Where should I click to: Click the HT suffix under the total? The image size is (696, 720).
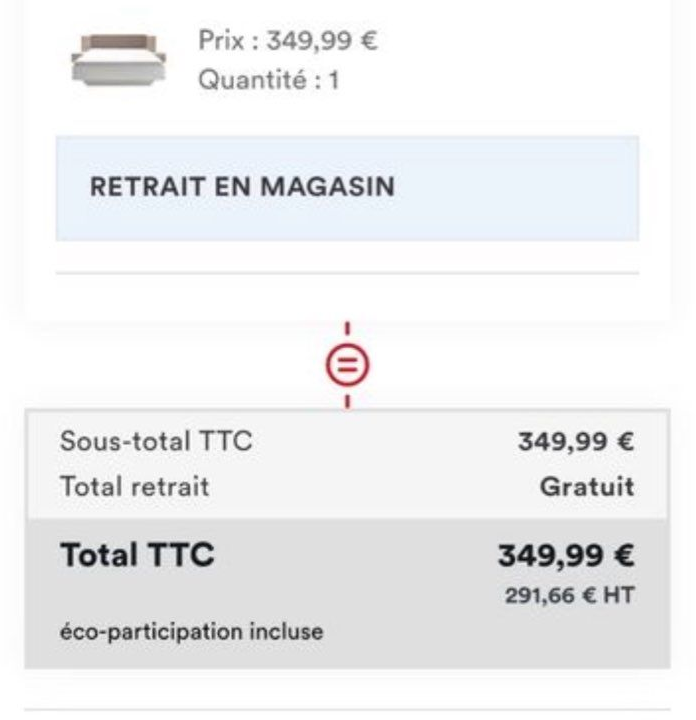click(621, 595)
